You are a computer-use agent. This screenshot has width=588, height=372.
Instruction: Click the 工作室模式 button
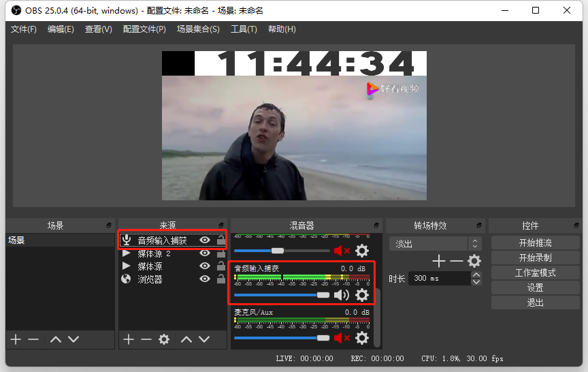click(535, 273)
